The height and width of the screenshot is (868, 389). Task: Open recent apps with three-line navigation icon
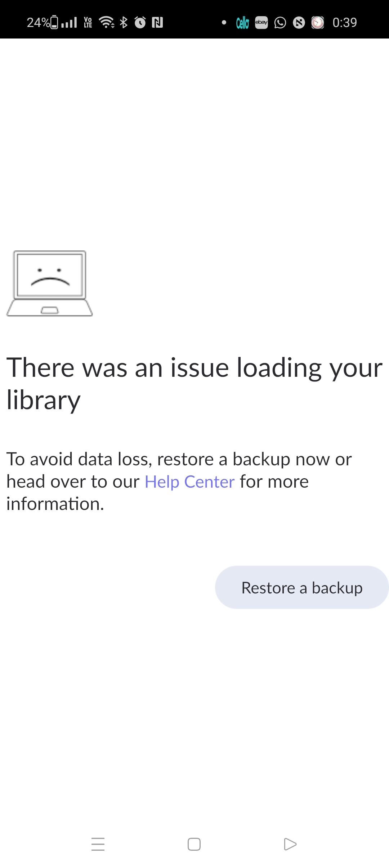pyautogui.click(x=98, y=844)
